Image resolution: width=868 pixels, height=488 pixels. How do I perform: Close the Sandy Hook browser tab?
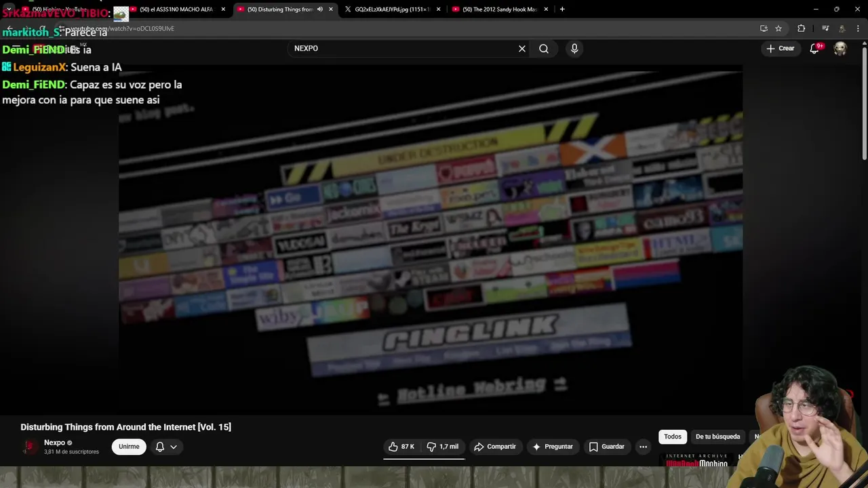tap(546, 9)
